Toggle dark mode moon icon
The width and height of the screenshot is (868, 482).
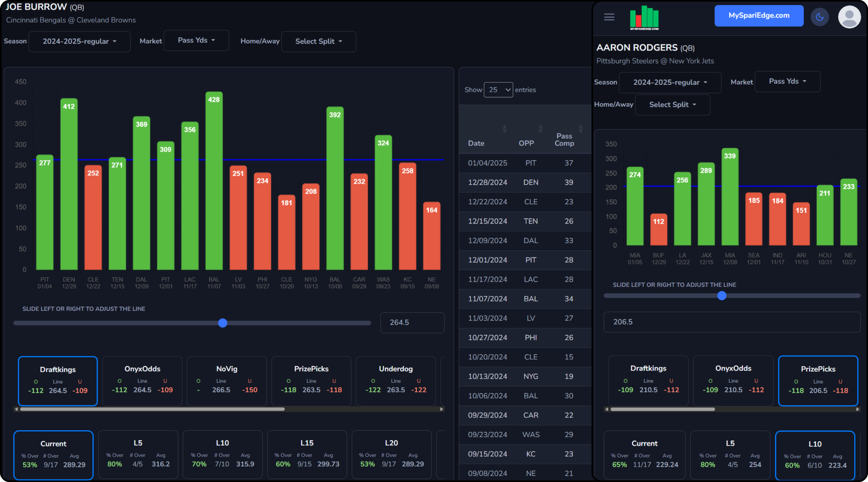(819, 17)
